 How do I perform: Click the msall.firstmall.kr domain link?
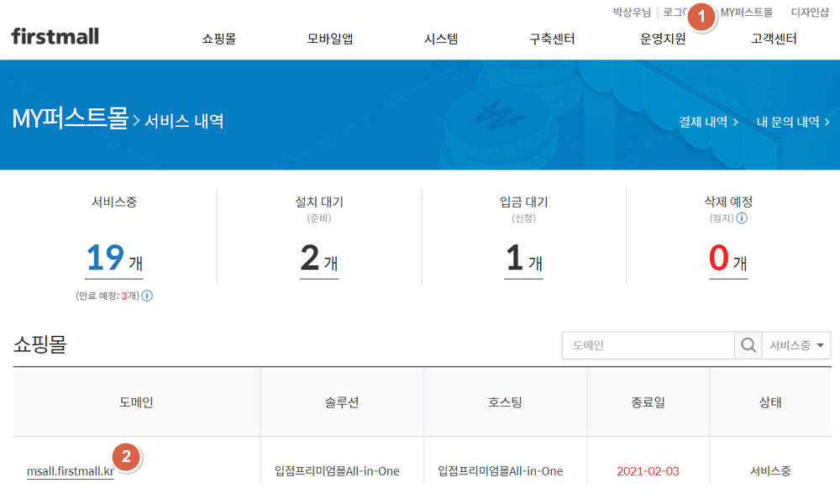tap(70, 472)
